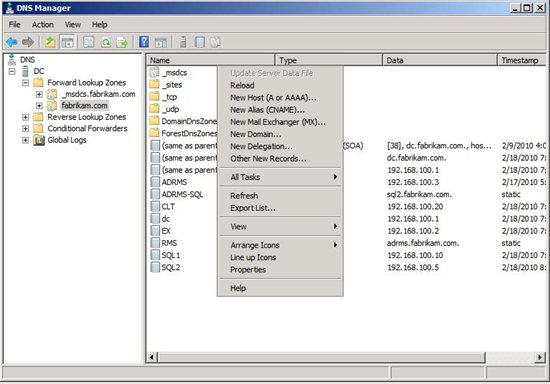
Task: Open the Arrange Icons submenu
Action: point(280,245)
